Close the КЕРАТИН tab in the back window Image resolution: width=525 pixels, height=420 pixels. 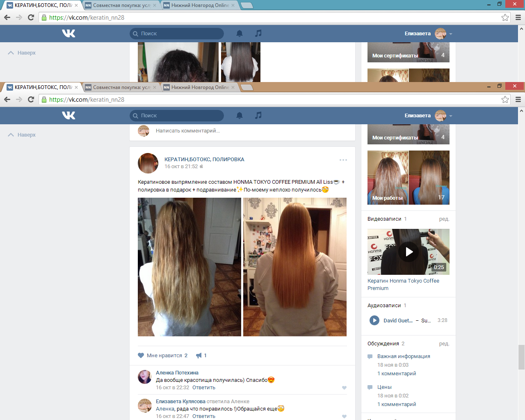click(x=76, y=5)
